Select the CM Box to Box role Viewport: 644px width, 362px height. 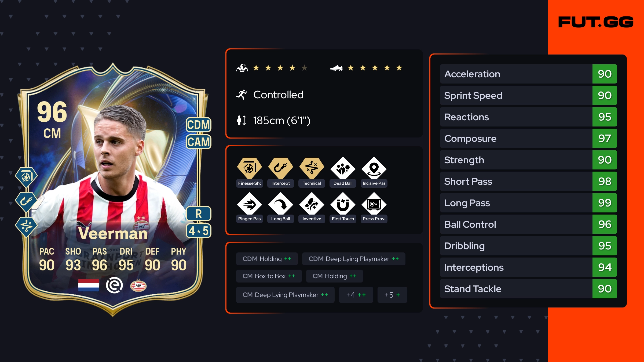(x=269, y=276)
